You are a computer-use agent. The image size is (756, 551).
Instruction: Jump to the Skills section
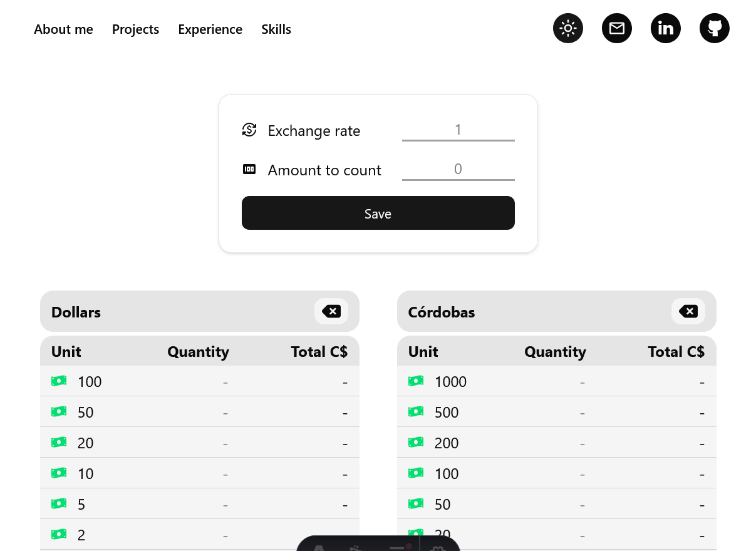[x=276, y=29]
